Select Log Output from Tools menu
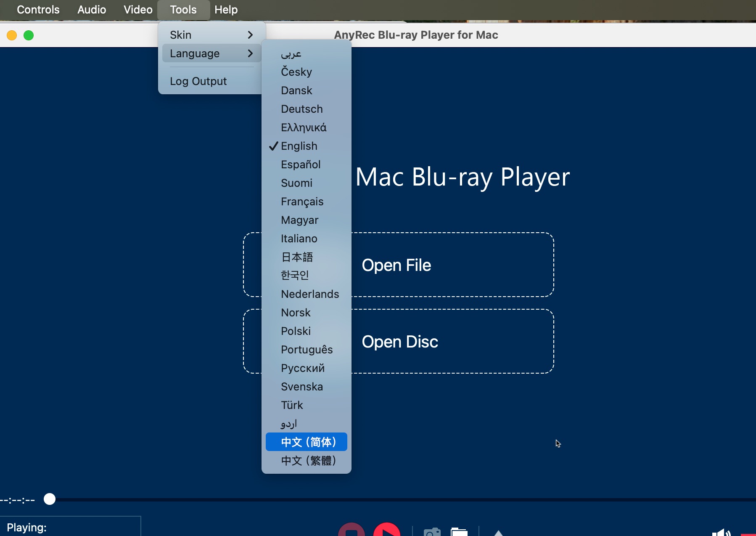Viewport: 756px width, 536px height. [198, 81]
